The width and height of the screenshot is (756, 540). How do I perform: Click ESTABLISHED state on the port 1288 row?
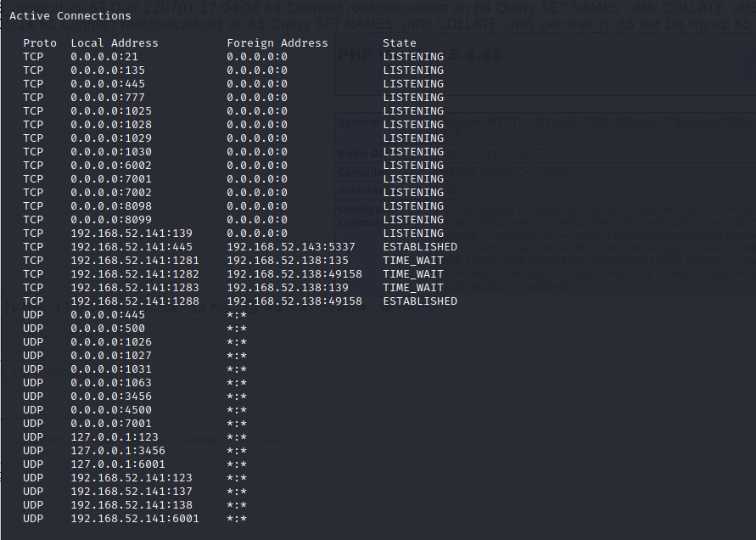420,301
